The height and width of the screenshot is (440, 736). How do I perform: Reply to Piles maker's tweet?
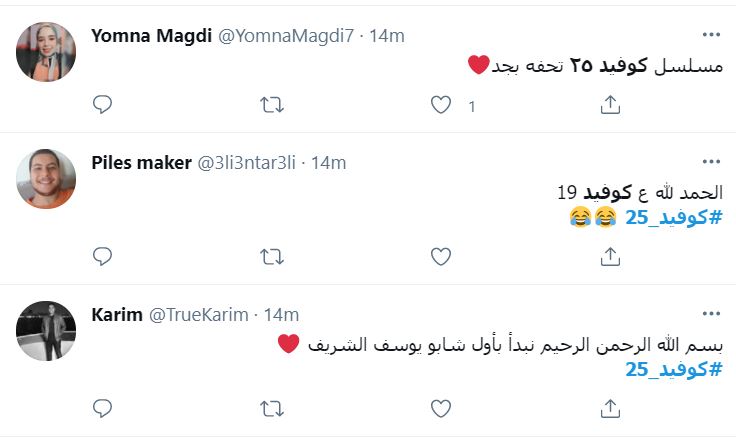click(102, 256)
